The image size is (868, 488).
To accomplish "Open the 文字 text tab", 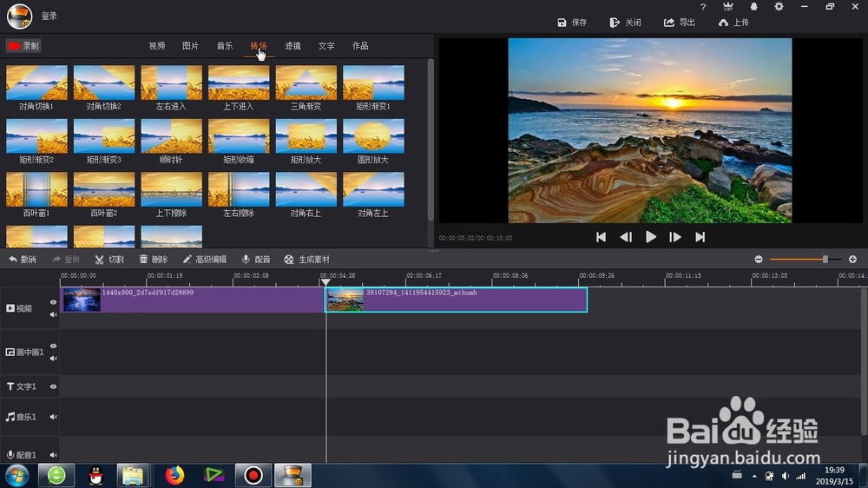I will tap(326, 46).
